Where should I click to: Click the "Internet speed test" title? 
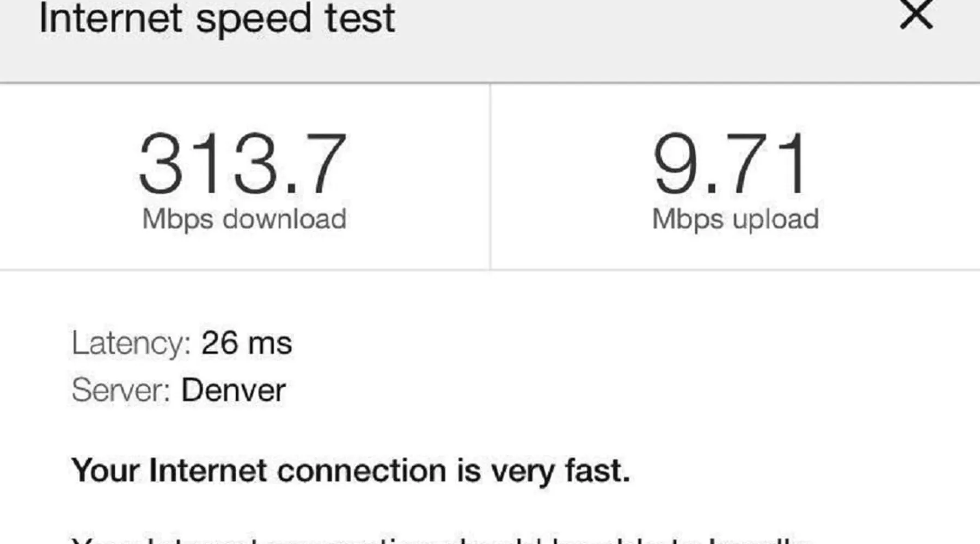point(217,18)
